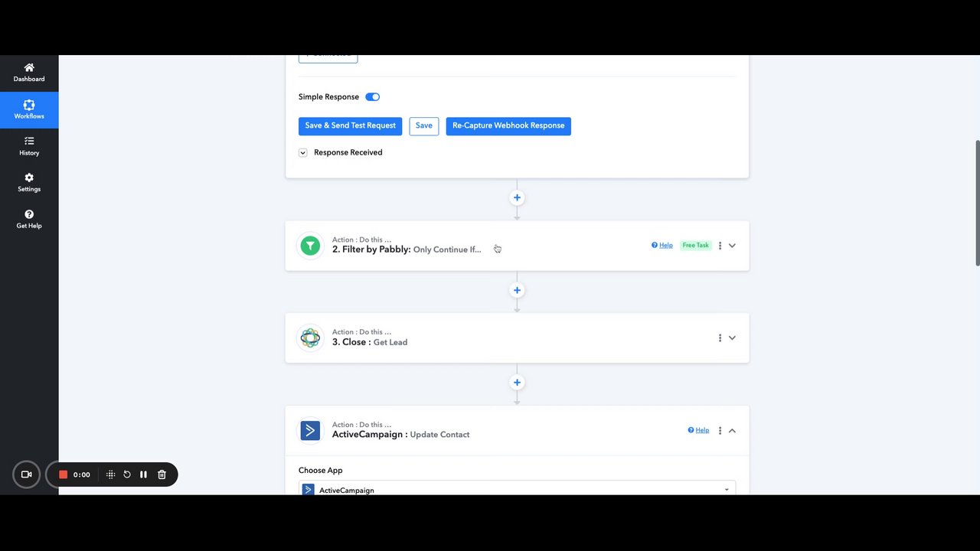The width and height of the screenshot is (980, 551).
Task: Expand the Response Received section
Action: 303,152
